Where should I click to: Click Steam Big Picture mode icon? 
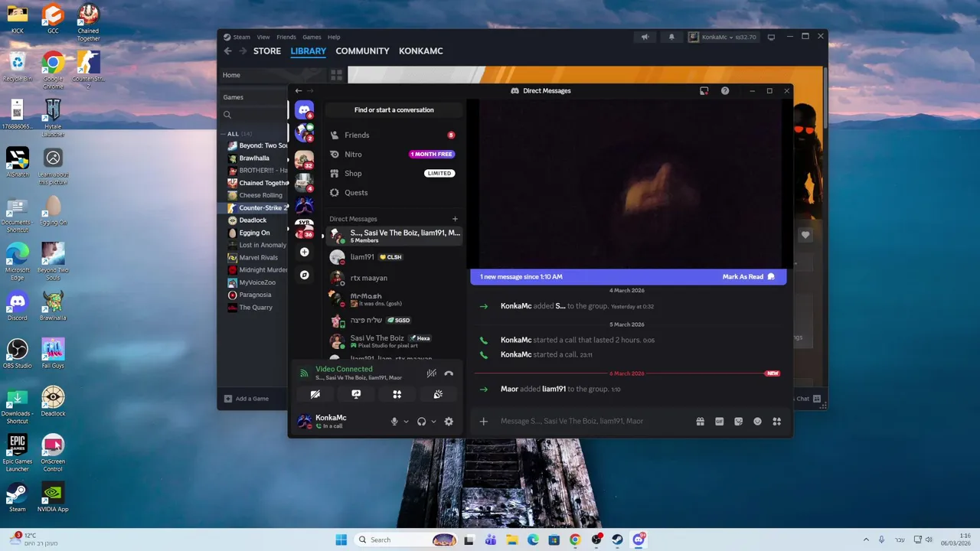tap(771, 37)
